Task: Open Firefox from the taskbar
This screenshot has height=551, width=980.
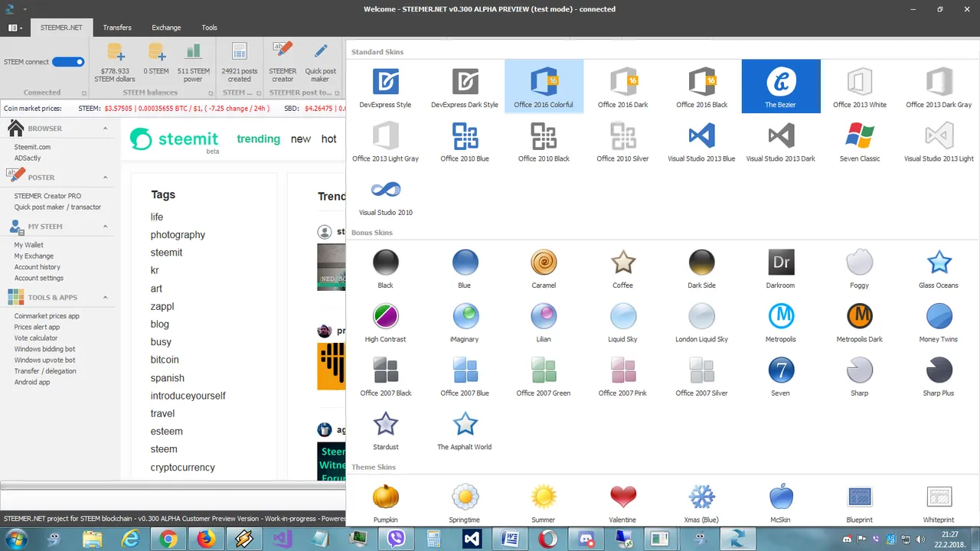Action: (x=206, y=539)
